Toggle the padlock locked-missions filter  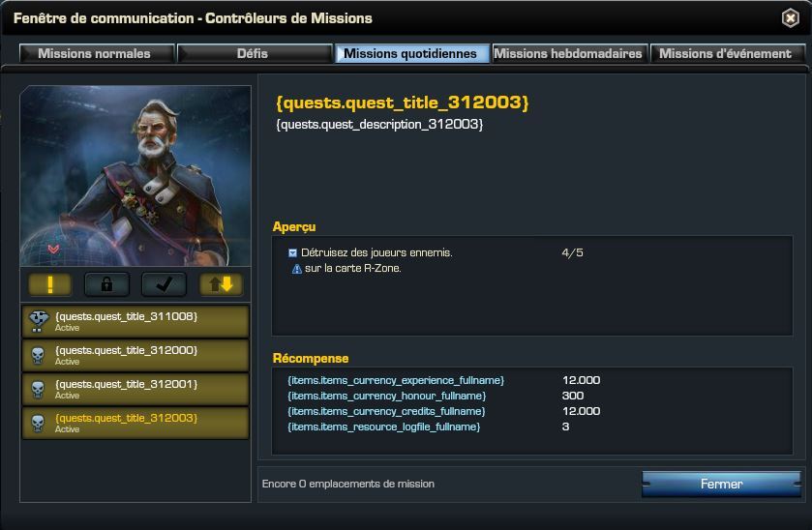click(106, 284)
